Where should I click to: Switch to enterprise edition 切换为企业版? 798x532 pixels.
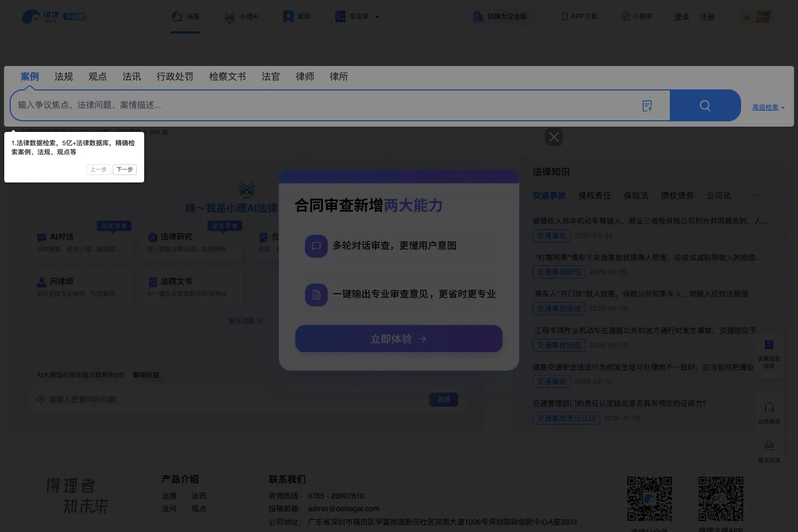click(x=500, y=16)
